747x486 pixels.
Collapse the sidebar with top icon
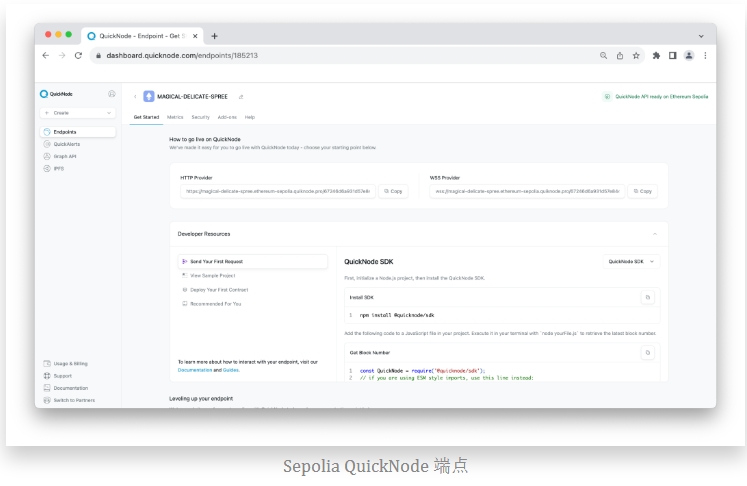click(111, 94)
